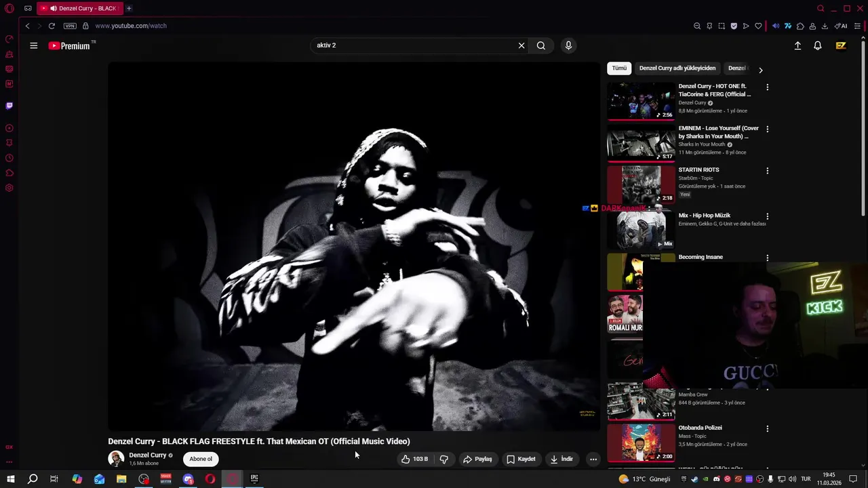Open Steam in system tray
This screenshot has height=488, width=868.
coord(694,479)
